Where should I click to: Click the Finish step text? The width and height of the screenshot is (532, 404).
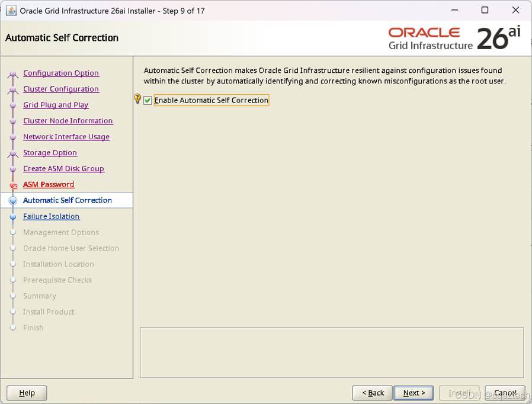[33, 328]
